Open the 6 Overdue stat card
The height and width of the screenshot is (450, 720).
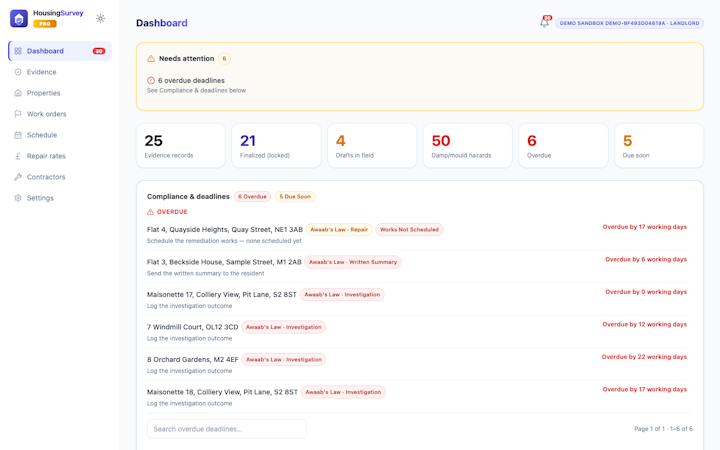563,146
